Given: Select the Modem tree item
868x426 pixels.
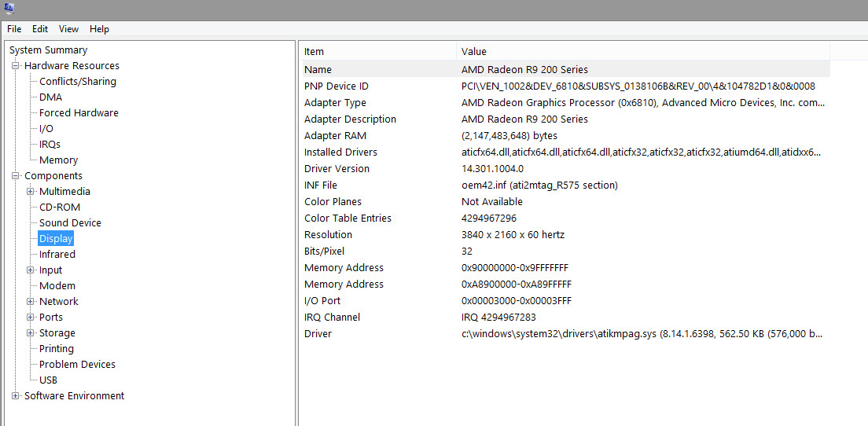Looking at the screenshot, I should [x=57, y=286].
